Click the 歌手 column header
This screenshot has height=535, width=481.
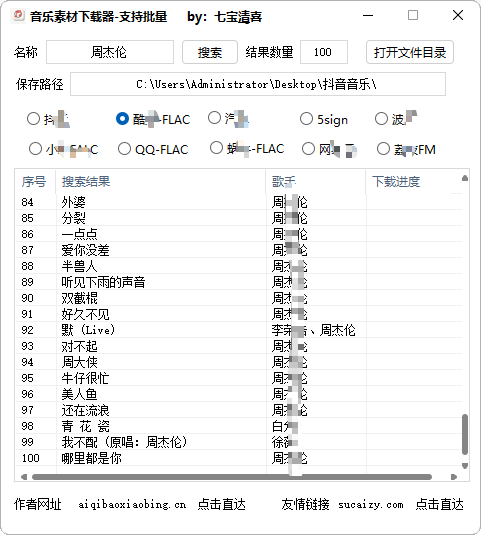click(x=284, y=182)
